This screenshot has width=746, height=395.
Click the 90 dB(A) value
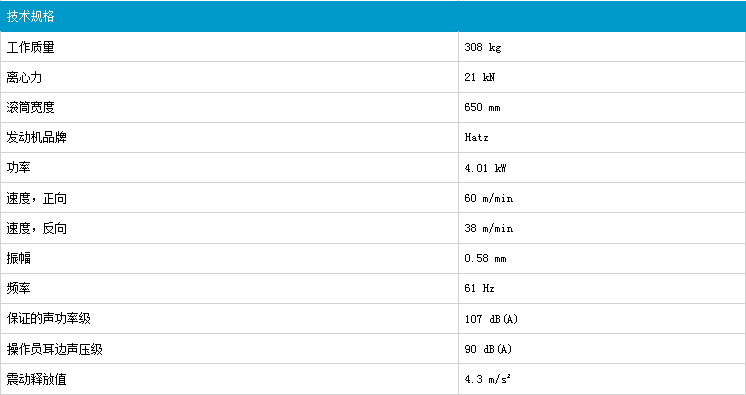tap(488, 349)
